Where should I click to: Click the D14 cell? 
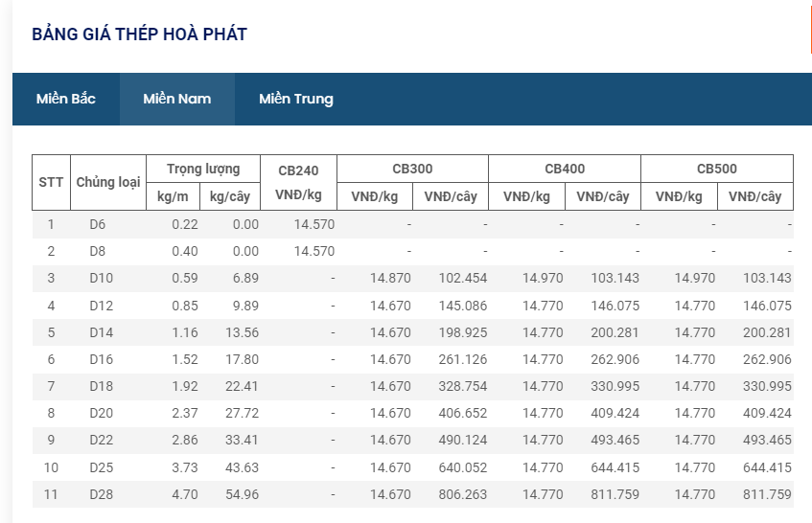click(101, 332)
